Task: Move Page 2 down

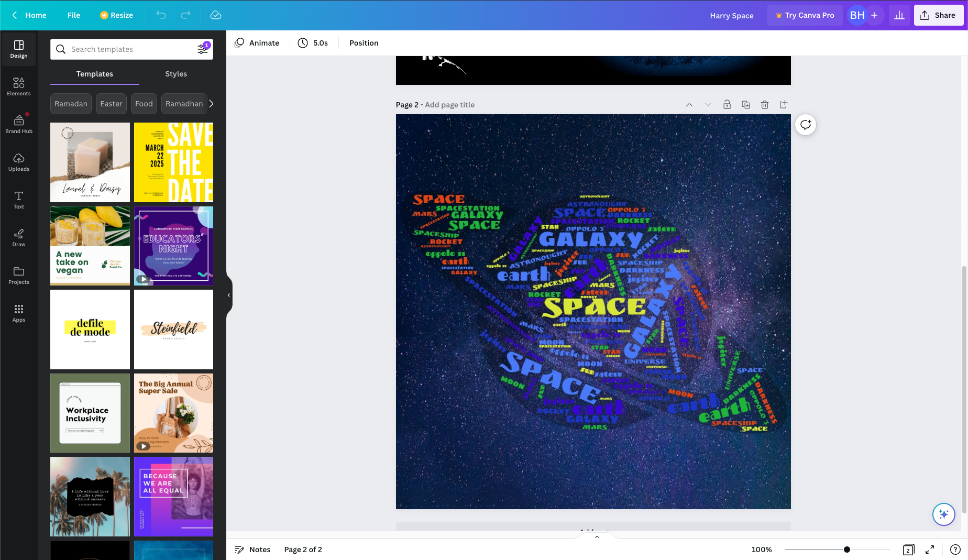Action: click(708, 105)
